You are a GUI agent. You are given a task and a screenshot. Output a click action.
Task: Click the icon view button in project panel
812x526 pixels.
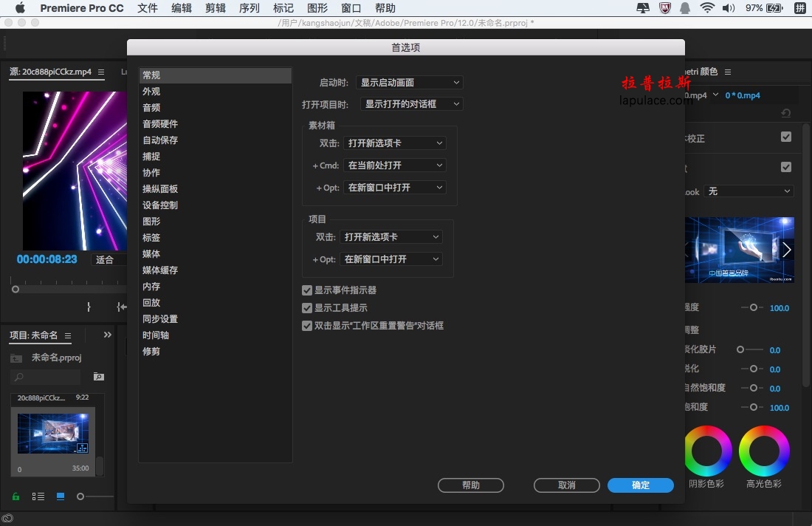[61, 496]
